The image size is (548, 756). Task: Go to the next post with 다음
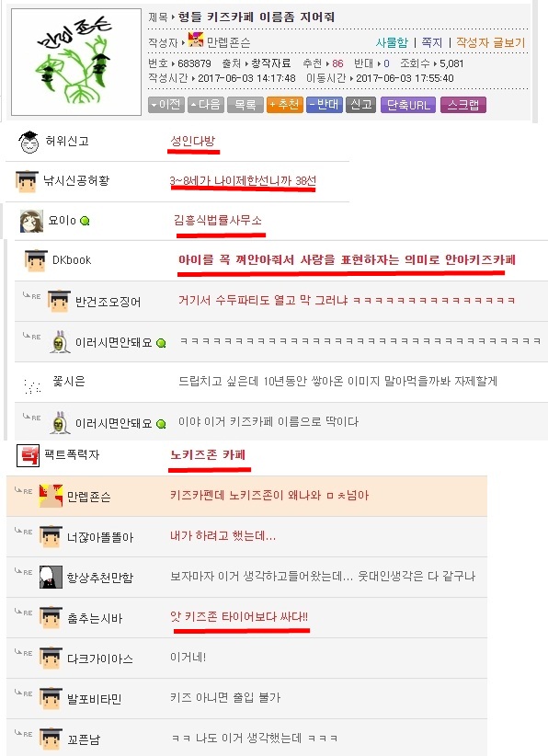(206, 105)
